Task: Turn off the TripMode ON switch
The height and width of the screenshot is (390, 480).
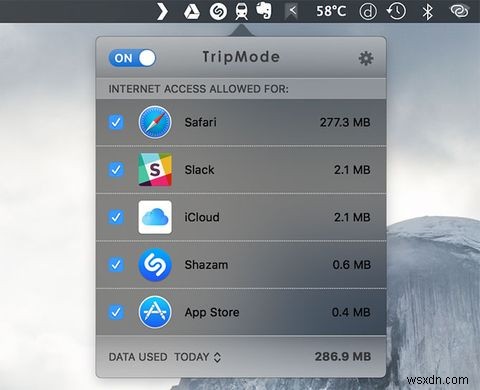Action: click(x=132, y=58)
